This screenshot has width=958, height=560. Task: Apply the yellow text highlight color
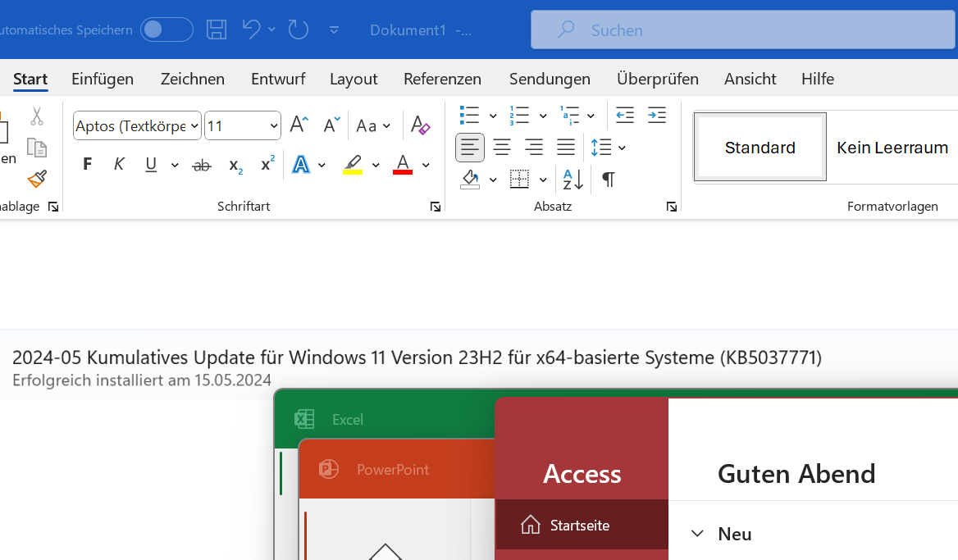click(x=353, y=164)
